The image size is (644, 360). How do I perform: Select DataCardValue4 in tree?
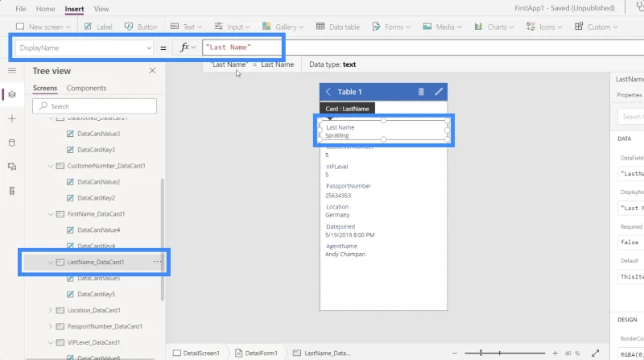pyautogui.click(x=98, y=230)
